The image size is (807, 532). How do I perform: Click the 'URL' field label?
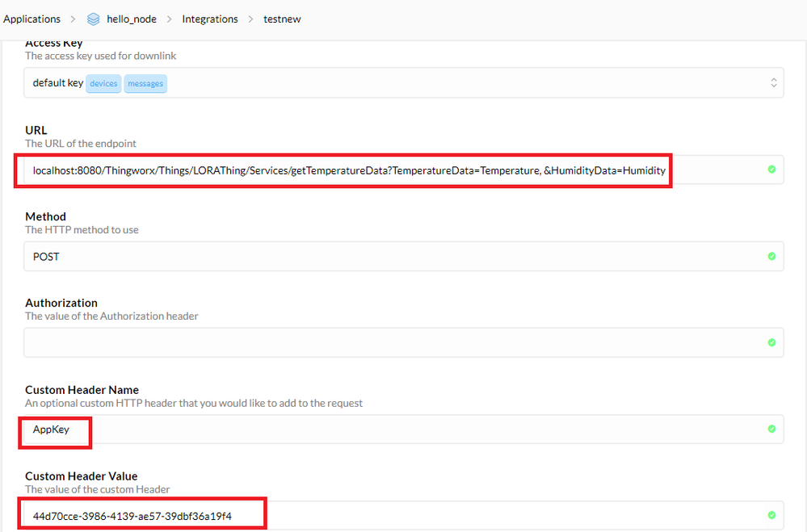tap(36, 130)
